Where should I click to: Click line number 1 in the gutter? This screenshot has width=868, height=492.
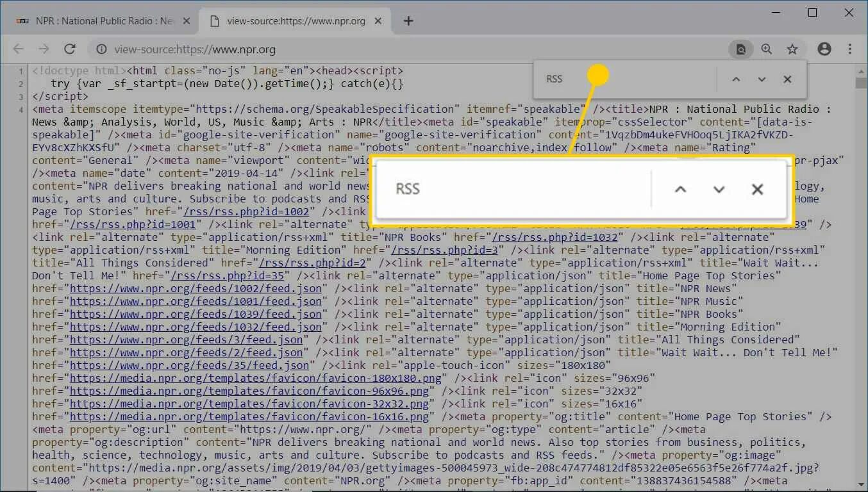tap(21, 71)
